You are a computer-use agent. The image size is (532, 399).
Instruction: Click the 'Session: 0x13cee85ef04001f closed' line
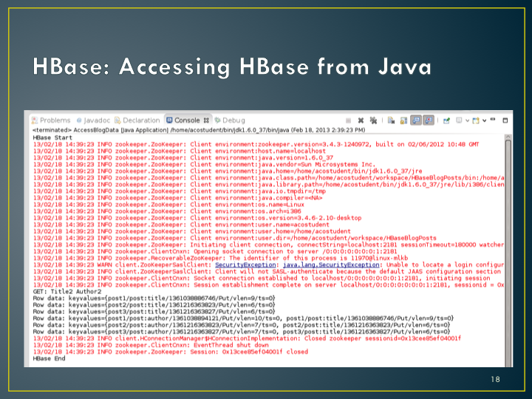[x=171, y=352]
